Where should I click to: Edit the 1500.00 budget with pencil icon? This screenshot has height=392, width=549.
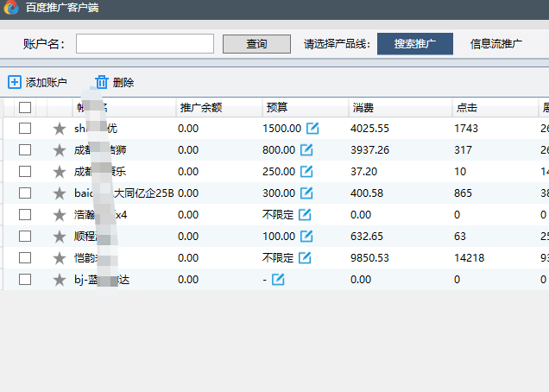pyautogui.click(x=312, y=128)
